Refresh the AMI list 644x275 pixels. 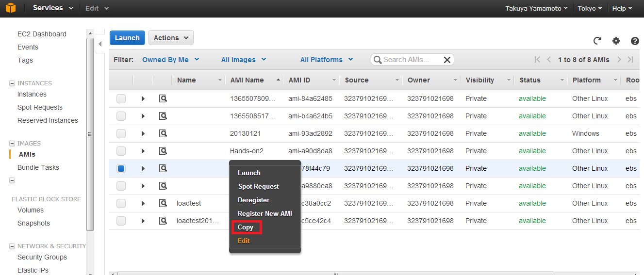point(597,41)
